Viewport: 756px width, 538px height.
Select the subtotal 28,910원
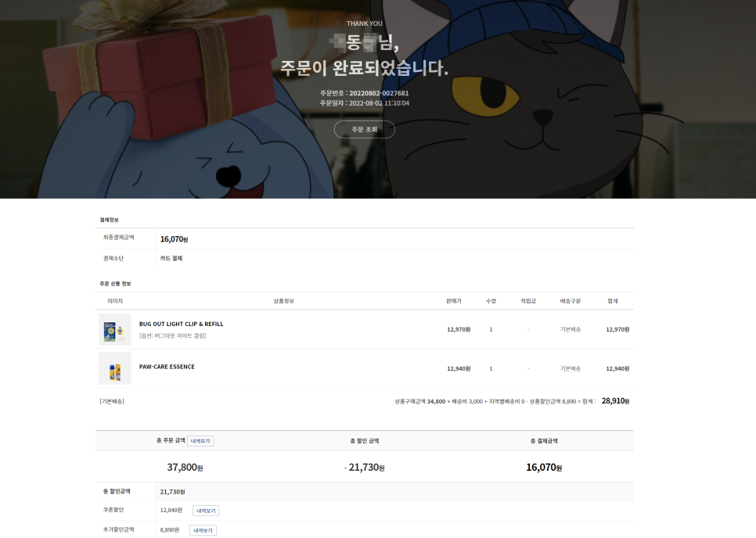(x=616, y=400)
